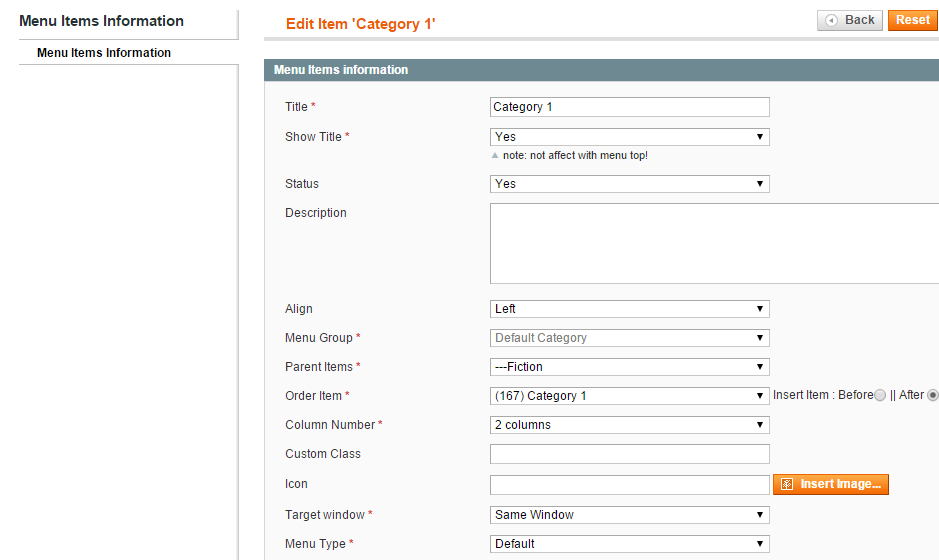
Task: Focus the Custom Class input field
Action: click(629, 454)
